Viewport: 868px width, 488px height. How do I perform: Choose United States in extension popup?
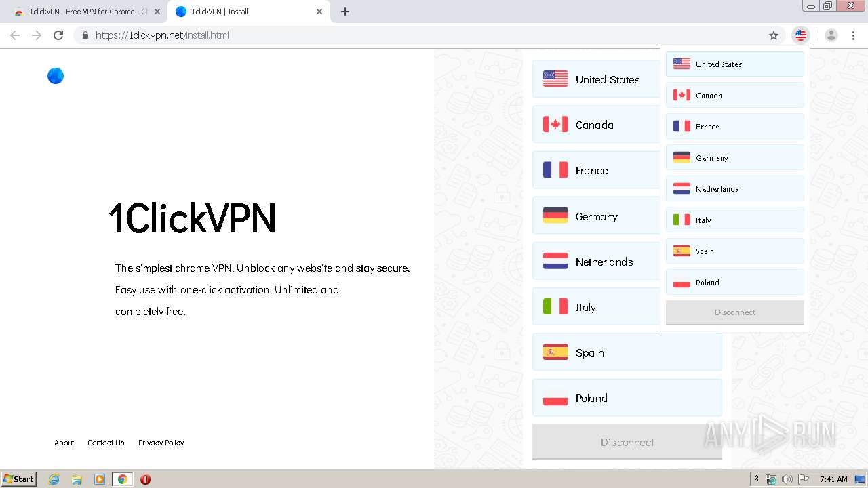click(x=735, y=64)
